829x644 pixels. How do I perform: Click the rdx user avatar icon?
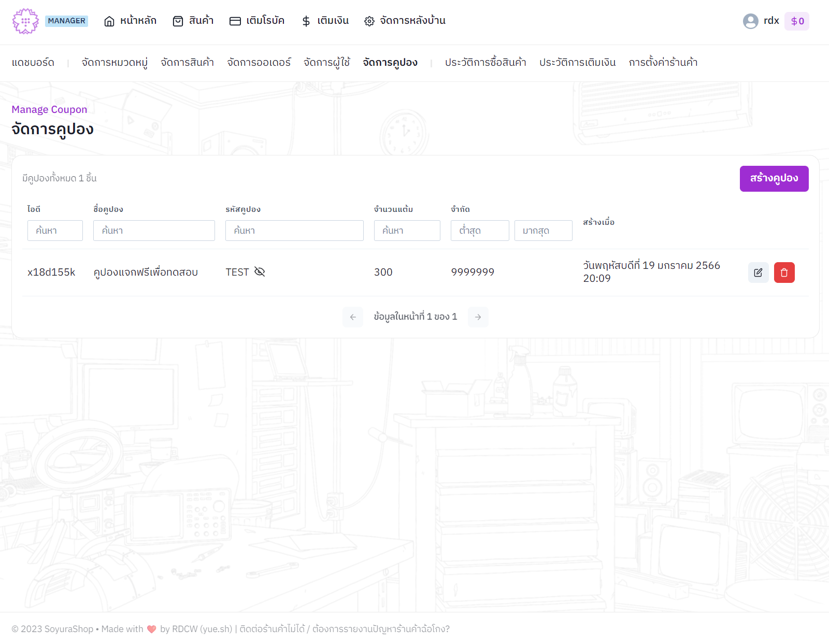coord(750,21)
